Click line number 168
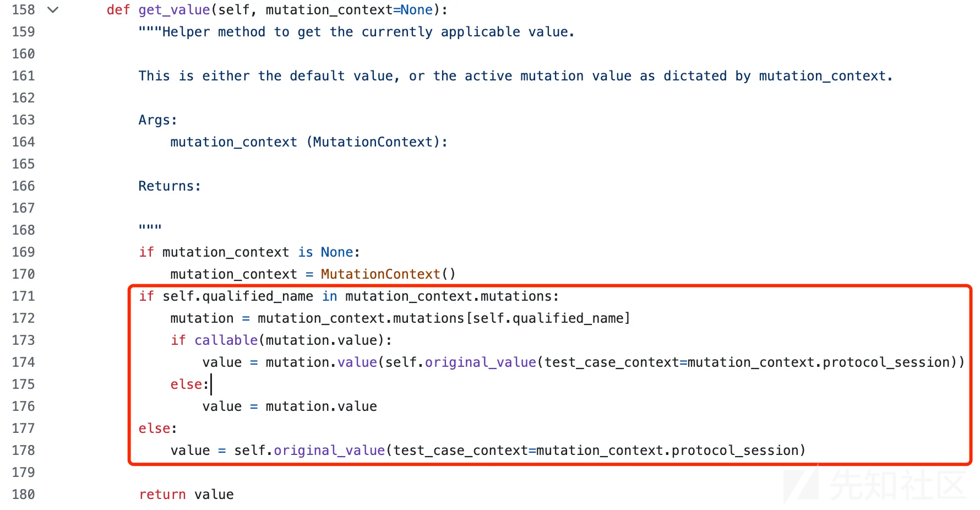The image size is (980, 510). coord(23,230)
